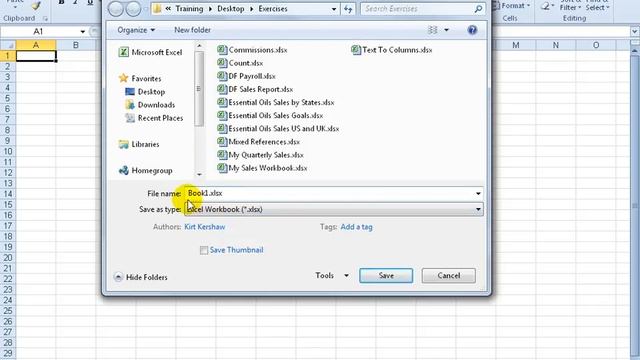Click the Format Painter brush icon
The width and height of the screenshot is (640, 360).
tap(36, 5)
